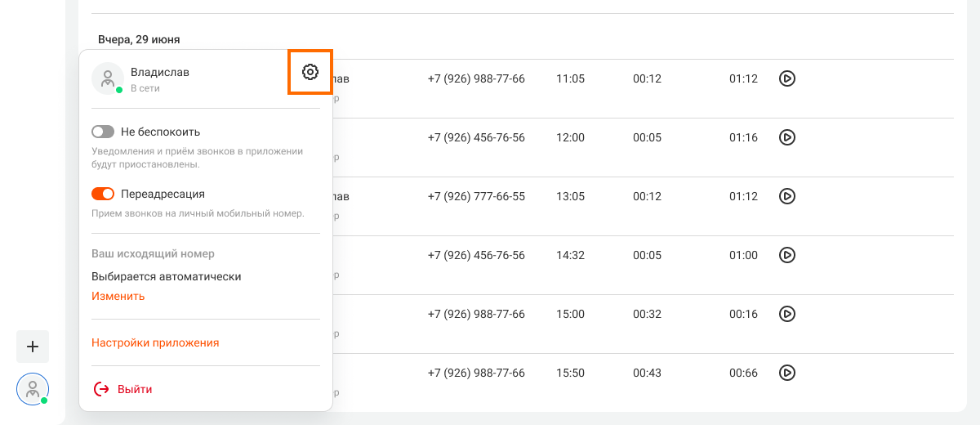Click user avatar at sidebar bottom
Image resolution: width=980 pixels, height=425 pixels.
33,389
